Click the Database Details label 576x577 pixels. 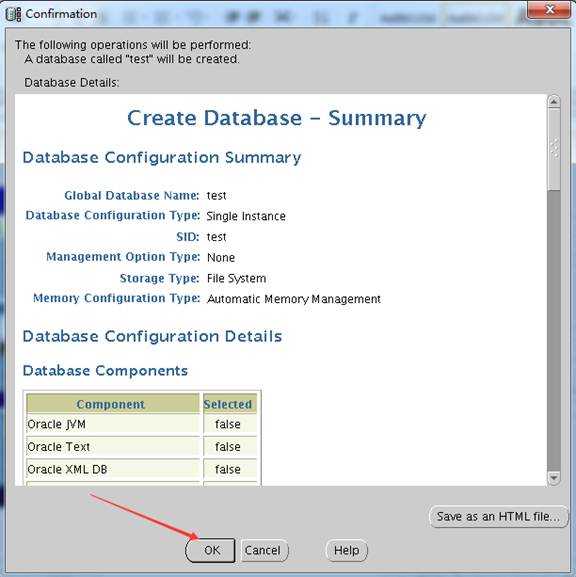point(72,83)
